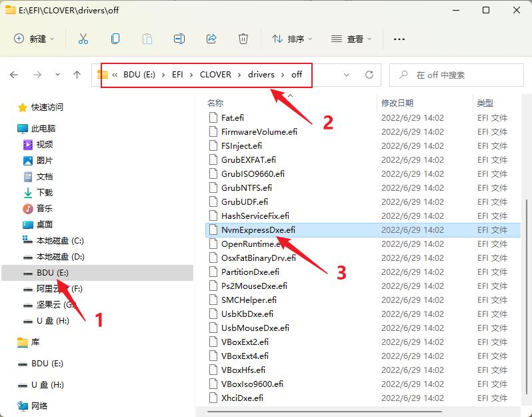This screenshot has width=532, height=417.
Task: Expand the address bar history dropdown
Action: [346, 75]
